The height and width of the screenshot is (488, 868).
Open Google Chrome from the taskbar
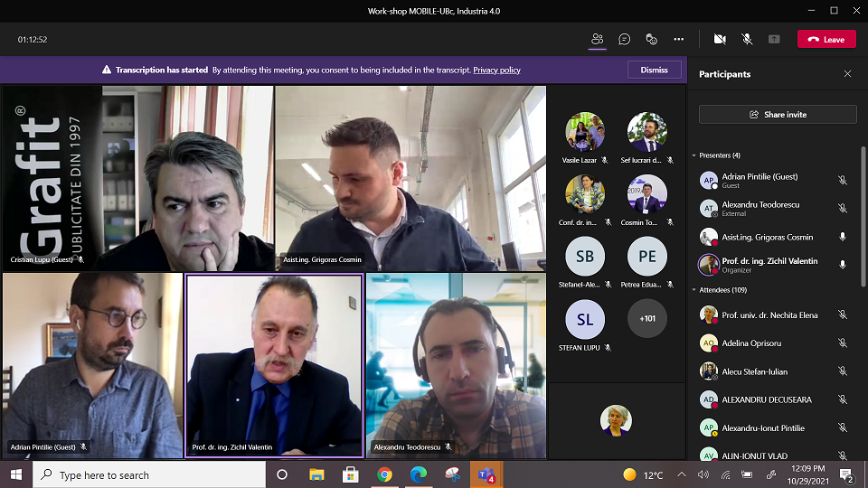[x=384, y=474]
